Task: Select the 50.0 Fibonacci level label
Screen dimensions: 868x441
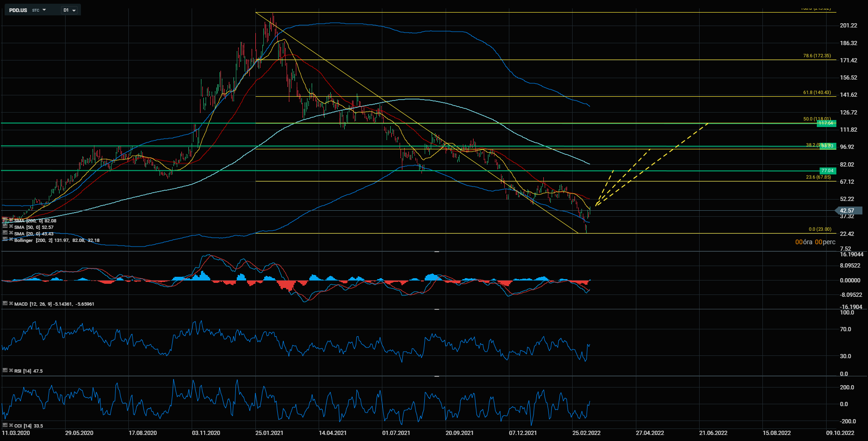Action: coord(816,119)
